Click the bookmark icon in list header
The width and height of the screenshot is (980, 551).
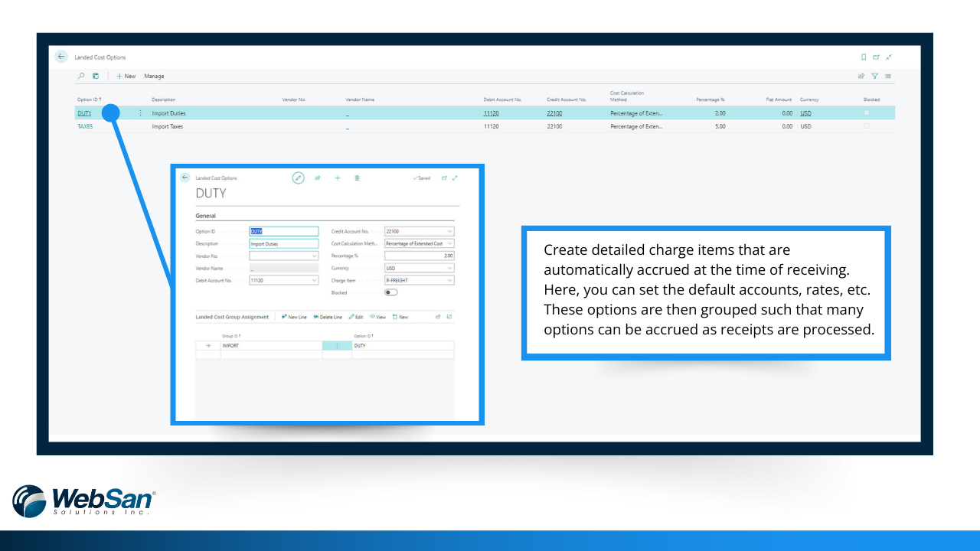tap(864, 57)
